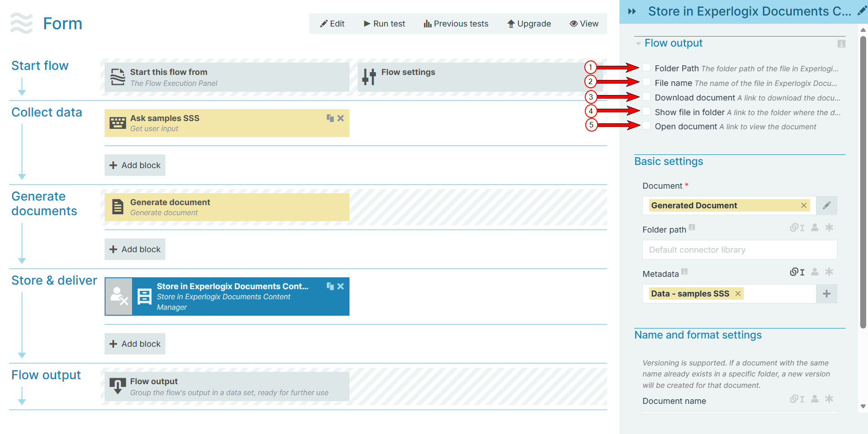Image resolution: width=868 pixels, height=434 pixels.
Task: Click the Flow output download icon
Action: click(x=118, y=386)
